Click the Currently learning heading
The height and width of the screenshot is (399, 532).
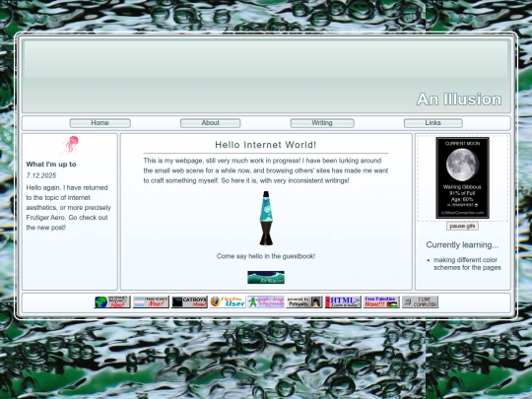462,245
